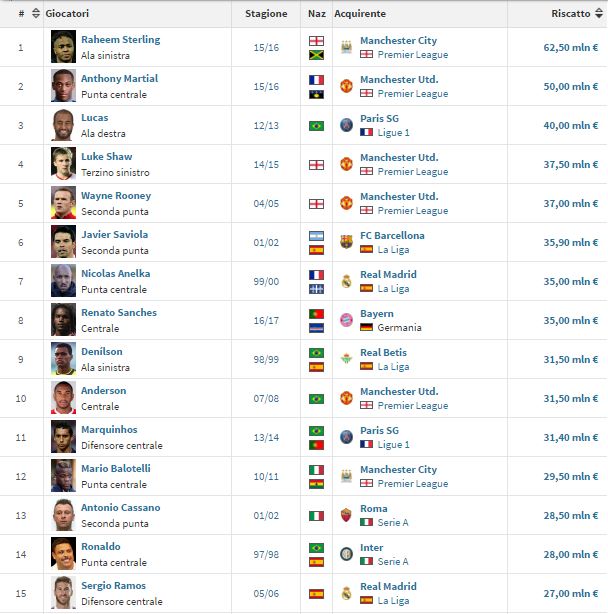Click the Italy flag in Antonio Cassano's Naz column
Image resolution: width=608 pixels, height=614 pixels.
(x=317, y=516)
